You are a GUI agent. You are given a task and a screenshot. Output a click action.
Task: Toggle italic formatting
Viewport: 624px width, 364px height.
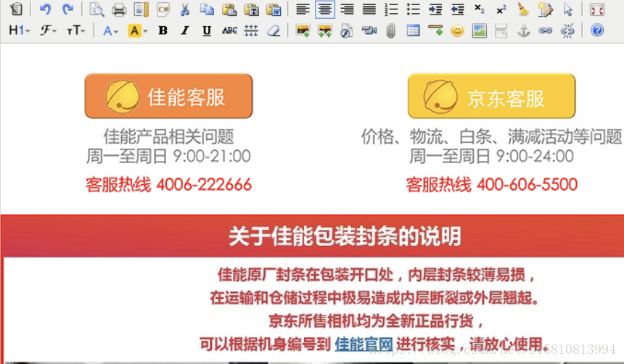tap(184, 30)
